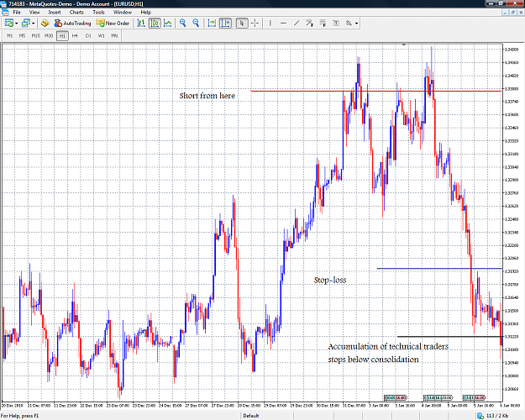Switch to the MN timeframe

pos(114,36)
